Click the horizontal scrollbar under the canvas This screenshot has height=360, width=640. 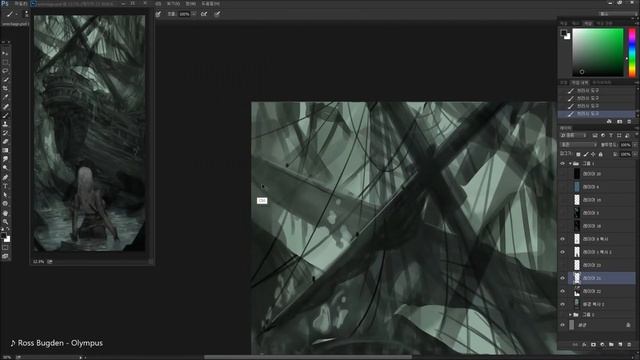pos(308,357)
